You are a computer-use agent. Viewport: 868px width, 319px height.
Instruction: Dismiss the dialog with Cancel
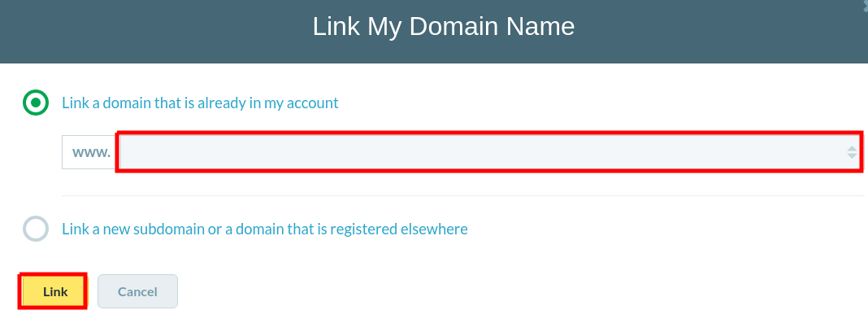pyautogui.click(x=137, y=291)
